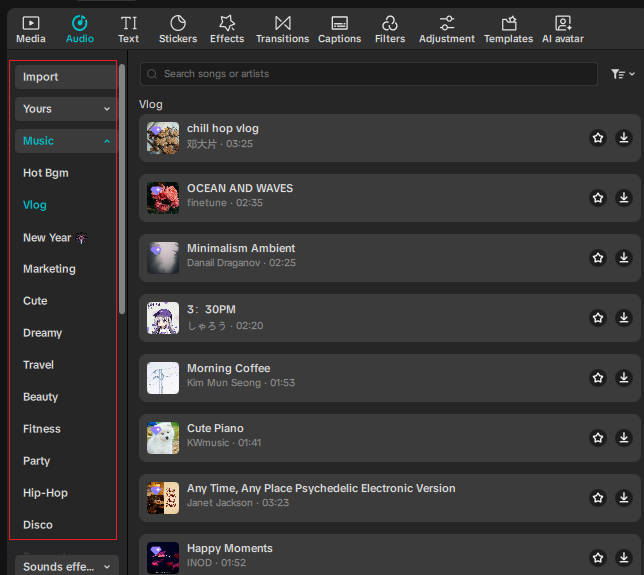
Task: Open the filter sort dropdown
Action: pyautogui.click(x=622, y=74)
